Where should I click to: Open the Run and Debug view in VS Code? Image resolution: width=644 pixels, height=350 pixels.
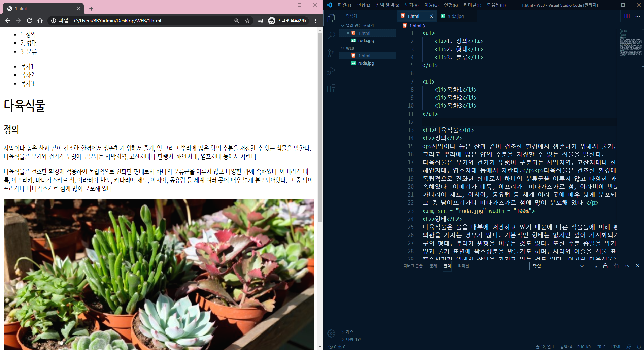coord(331,71)
